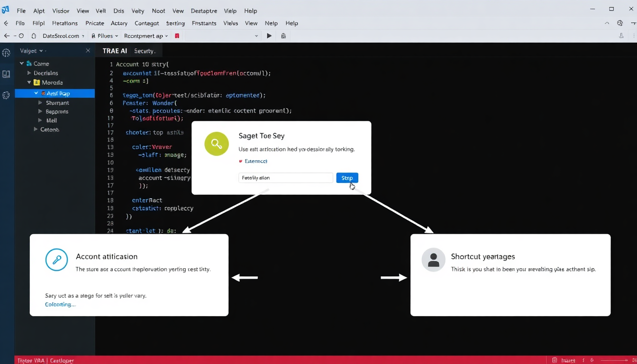637x364 pixels.
Task: Open the Vlelp menu
Action: point(230,10)
